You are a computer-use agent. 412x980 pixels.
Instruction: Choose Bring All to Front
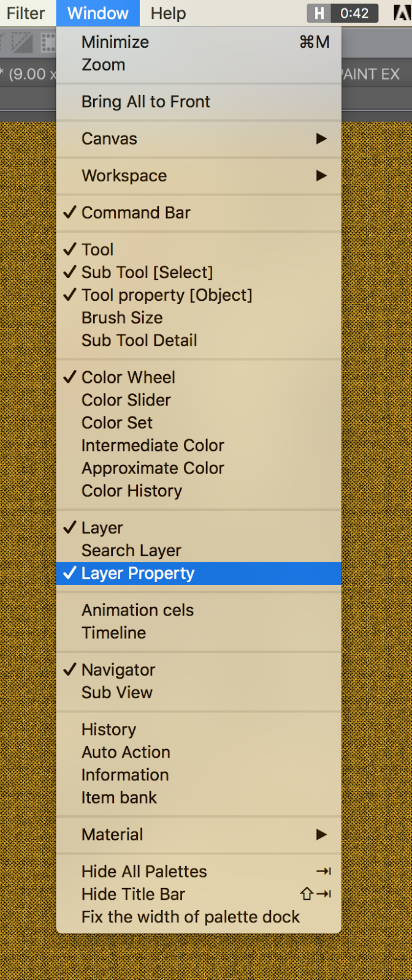click(x=146, y=102)
